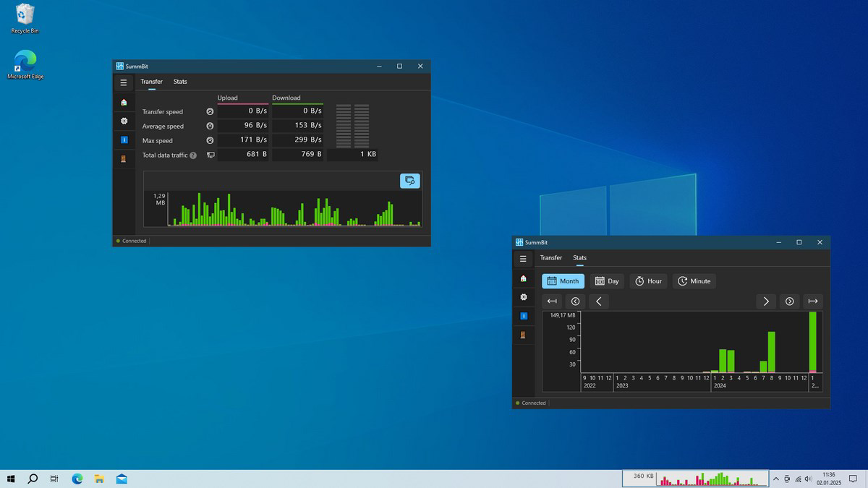Screen dimensions: 868x488
Task: Click door exit icon in Stats window sidebar
Action: pyautogui.click(x=523, y=335)
